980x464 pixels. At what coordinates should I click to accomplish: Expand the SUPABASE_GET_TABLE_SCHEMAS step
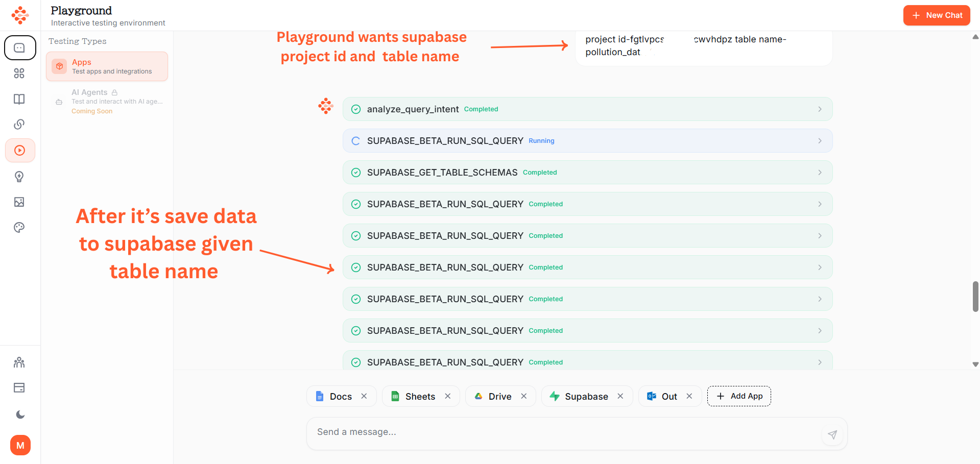[x=587, y=173]
